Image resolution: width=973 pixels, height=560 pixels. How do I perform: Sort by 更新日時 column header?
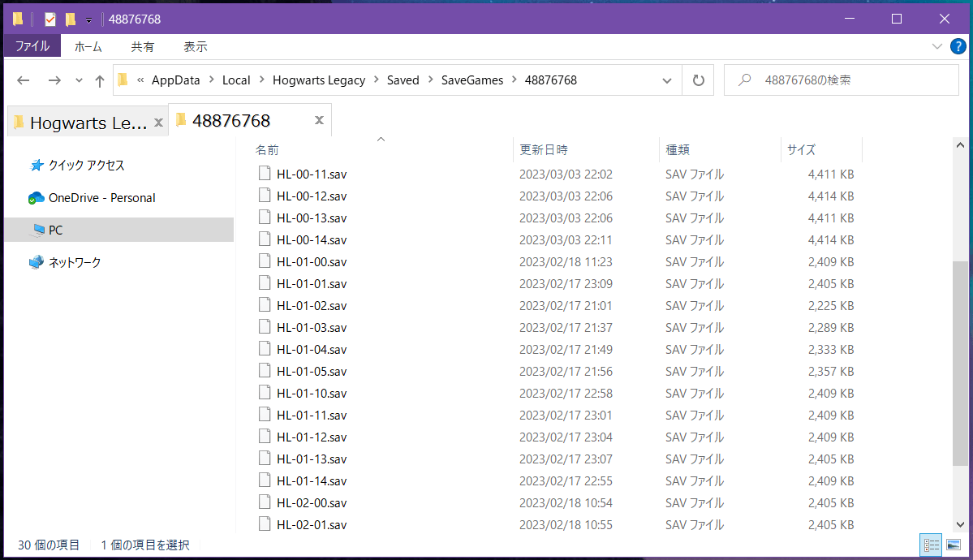[544, 149]
